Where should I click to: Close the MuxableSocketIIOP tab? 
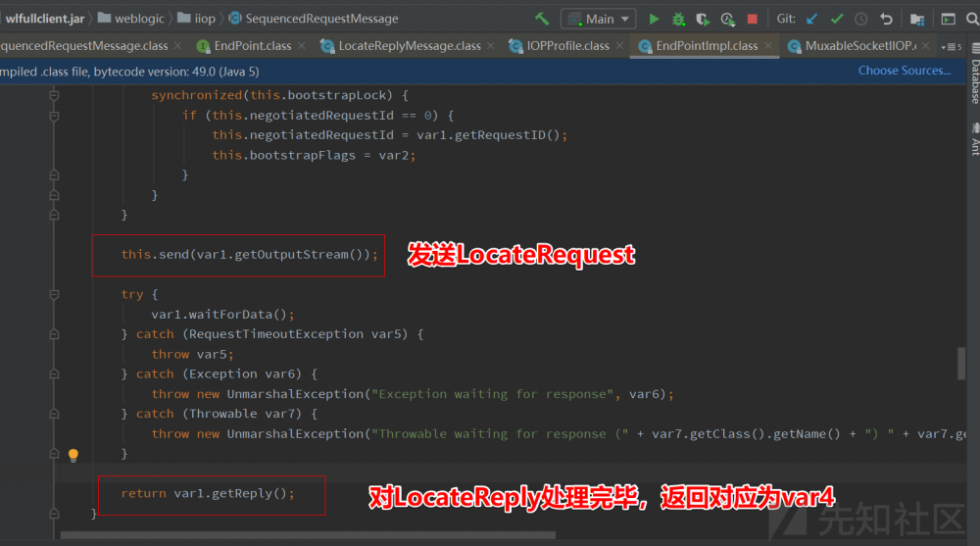point(926,46)
